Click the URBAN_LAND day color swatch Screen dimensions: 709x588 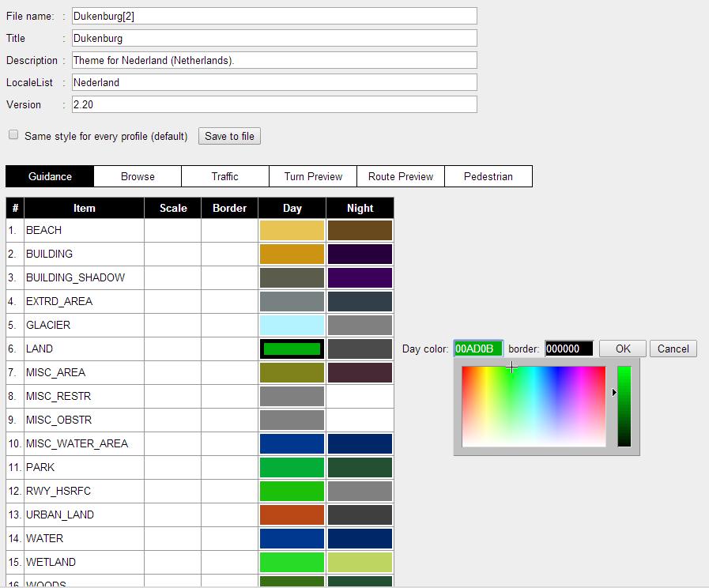[292, 515]
